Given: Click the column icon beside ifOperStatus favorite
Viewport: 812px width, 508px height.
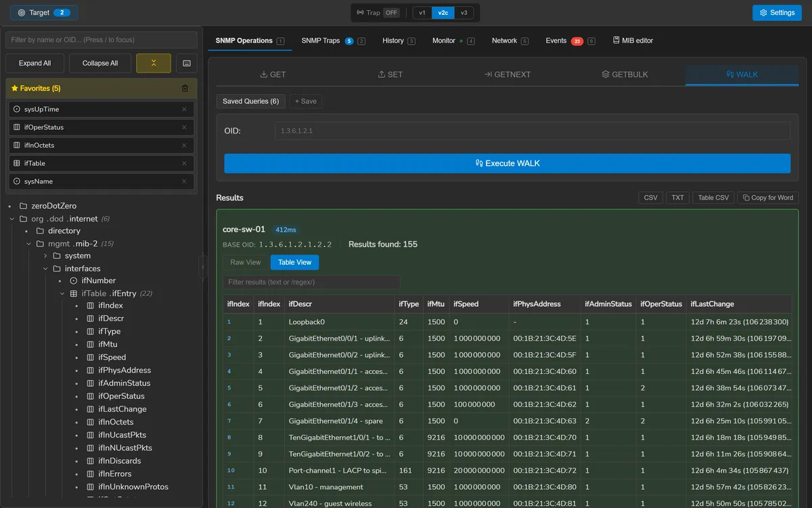Looking at the screenshot, I should [17, 127].
